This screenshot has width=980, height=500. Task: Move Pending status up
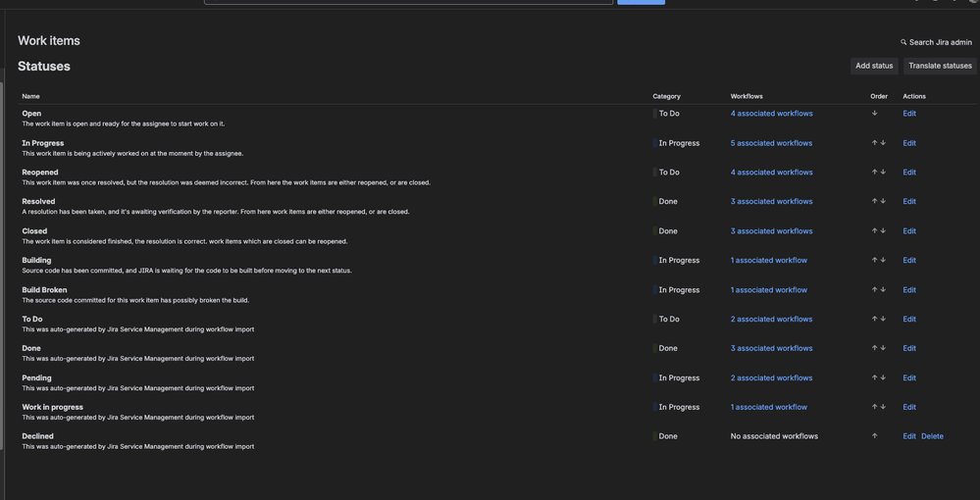(x=874, y=377)
